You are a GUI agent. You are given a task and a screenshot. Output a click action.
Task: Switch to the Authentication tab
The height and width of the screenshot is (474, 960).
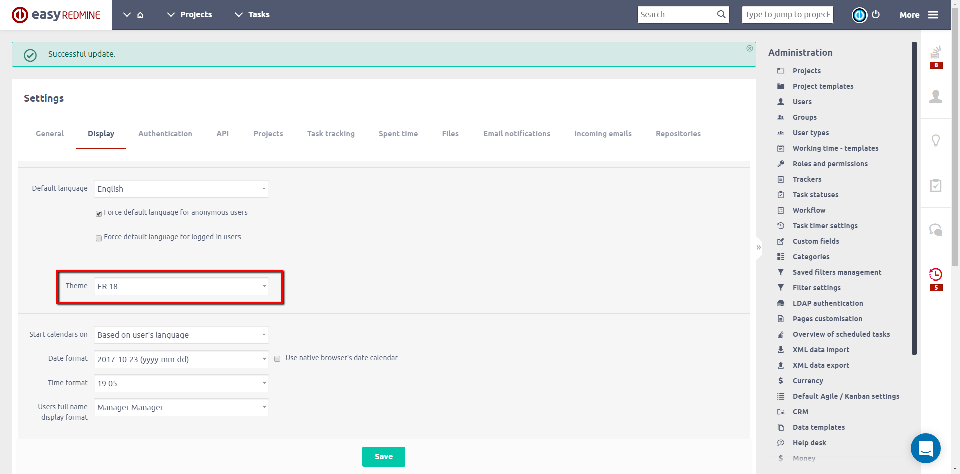165,133
